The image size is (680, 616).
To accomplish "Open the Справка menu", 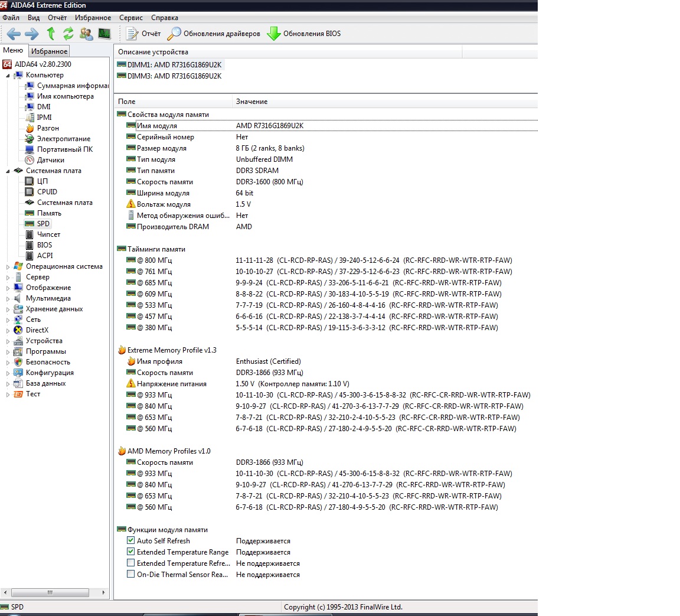I will pos(164,18).
